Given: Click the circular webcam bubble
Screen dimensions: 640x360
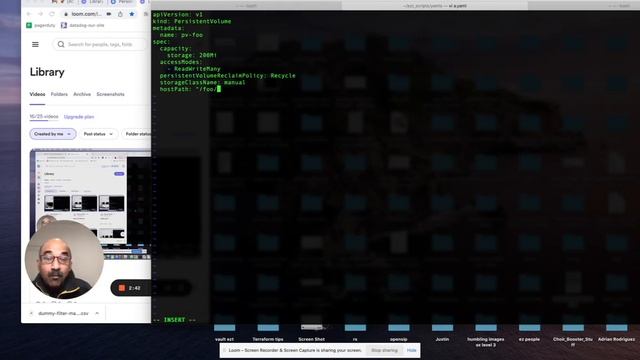Looking at the screenshot, I should point(64,260).
